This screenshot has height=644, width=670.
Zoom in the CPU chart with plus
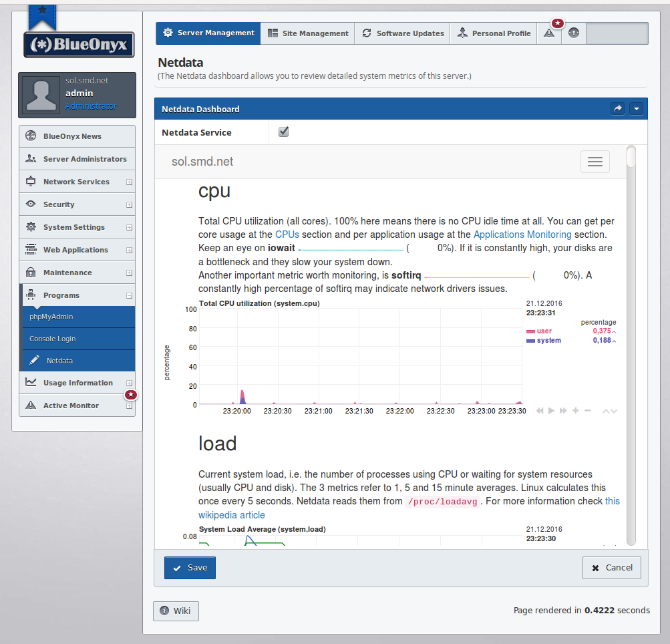coord(576,411)
